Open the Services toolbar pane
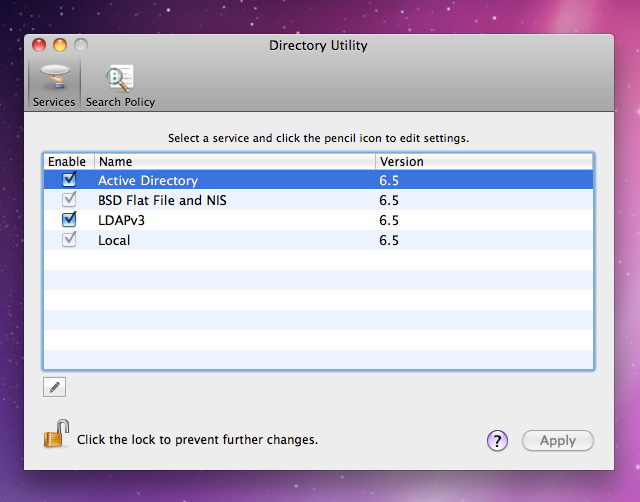Image resolution: width=640 pixels, height=502 pixels. click(54, 84)
